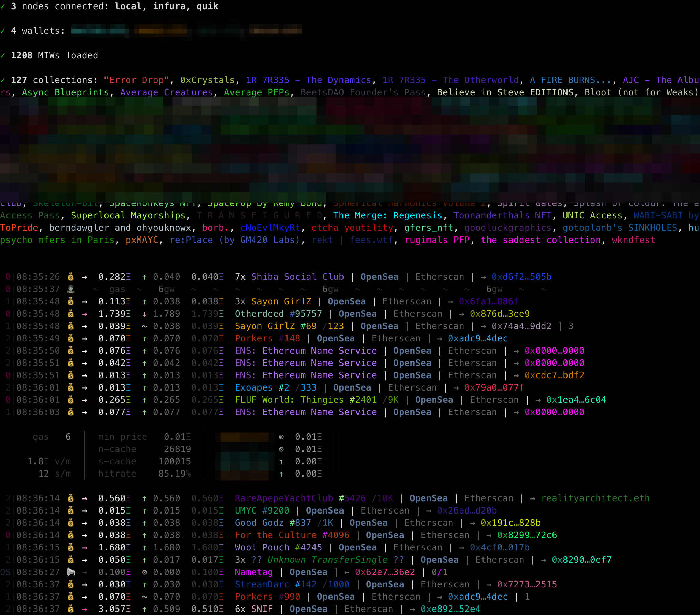Viewport: 700px width, 615px height.
Task: Click the circled-x symbol beside 0.000 in Nametag row
Action: [x=145, y=572]
